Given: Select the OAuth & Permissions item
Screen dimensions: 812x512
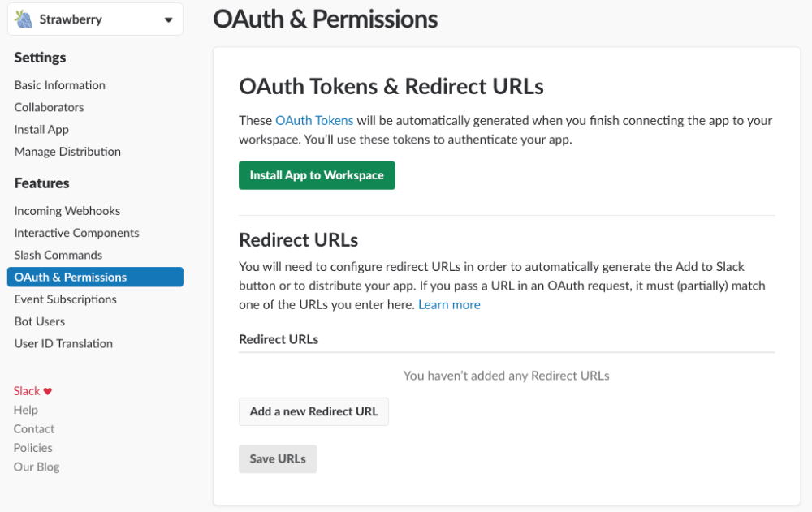Looking at the screenshot, I should 71,278.
